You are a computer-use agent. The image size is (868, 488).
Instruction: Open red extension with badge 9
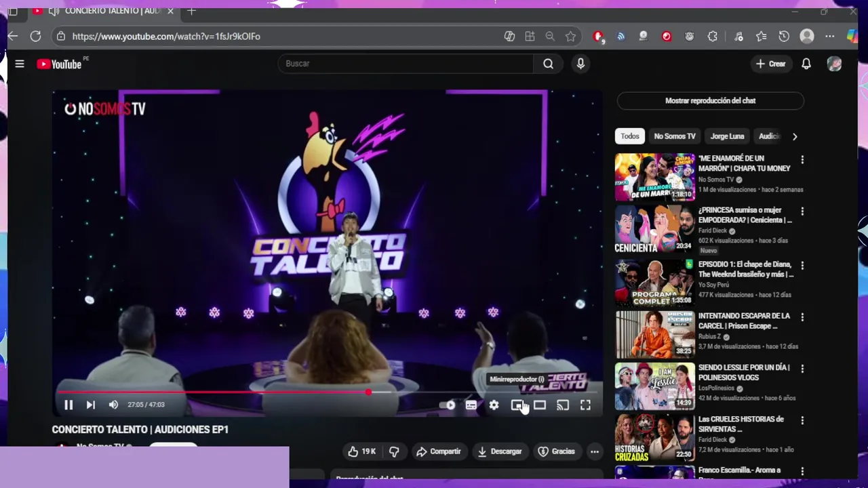pos(598,37)
